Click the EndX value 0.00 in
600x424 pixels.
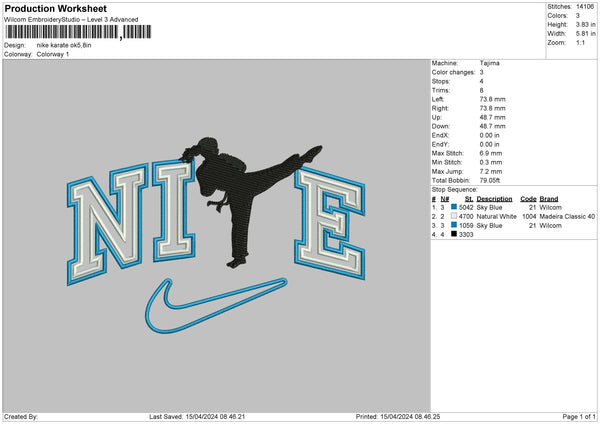[489, 135]
